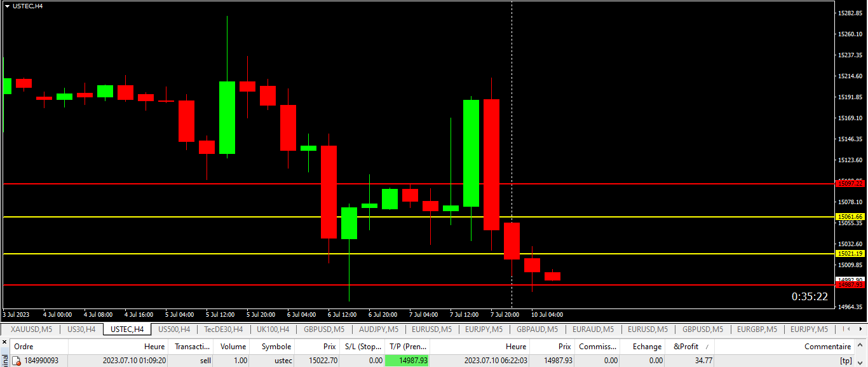Open the US30,H4 chart tab
Screen dimensions: 868x367
pos(81,329)
